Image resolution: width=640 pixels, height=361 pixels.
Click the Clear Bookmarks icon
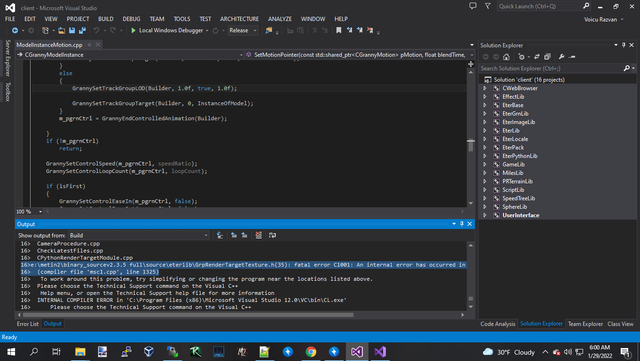(370, 31)
